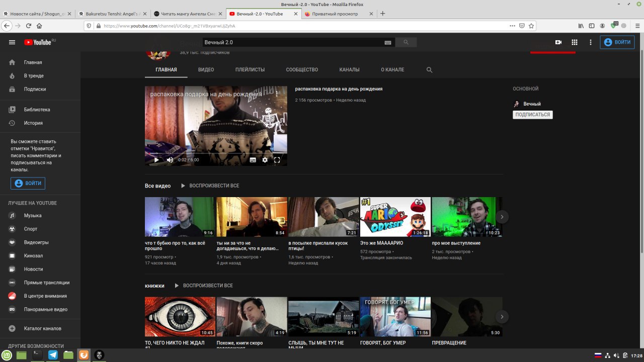This screenshot has height=362, width=644.
Task: Open the green shield ad-blocker extension
Action: coord(614,25)
